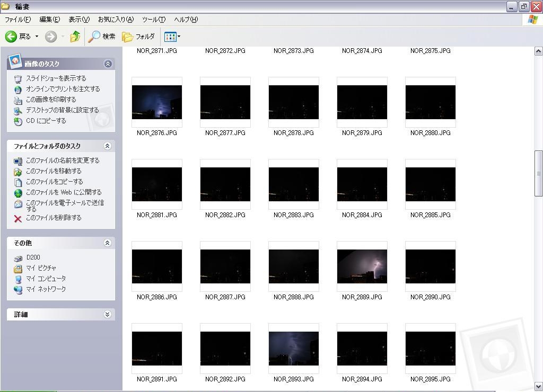This screenshot has height=392, width=543.
Task: Open the Views dropdown button
Action: (x=172, y=37)
